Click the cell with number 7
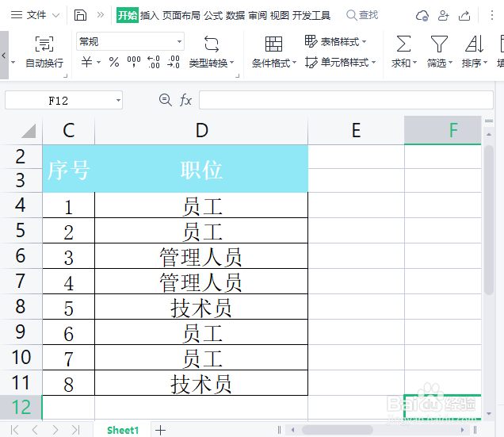 (x=69, y=358)
